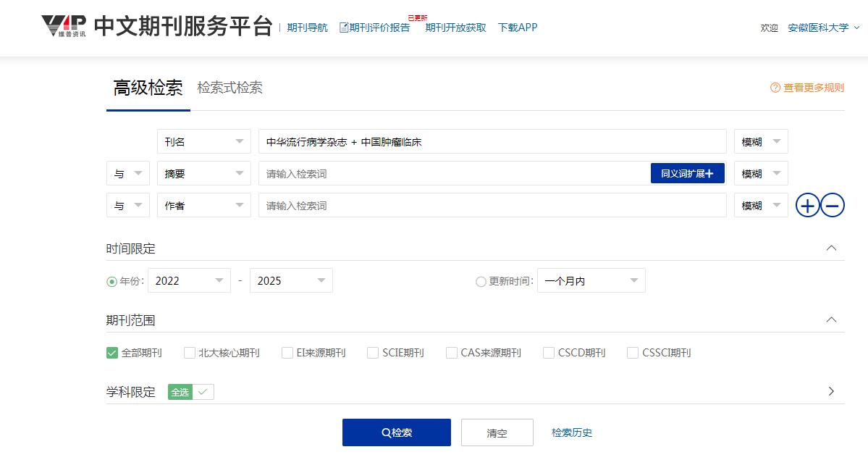
Task: Uncheck the 全部期刊 checkbox
Action: click(x=112, y=353)
